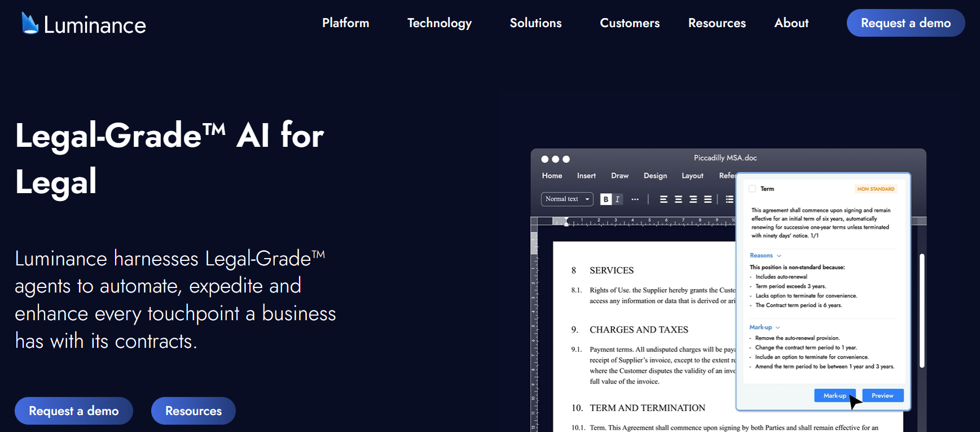Click Request a demo in header

pyautogui.click(x=906, y=23)
